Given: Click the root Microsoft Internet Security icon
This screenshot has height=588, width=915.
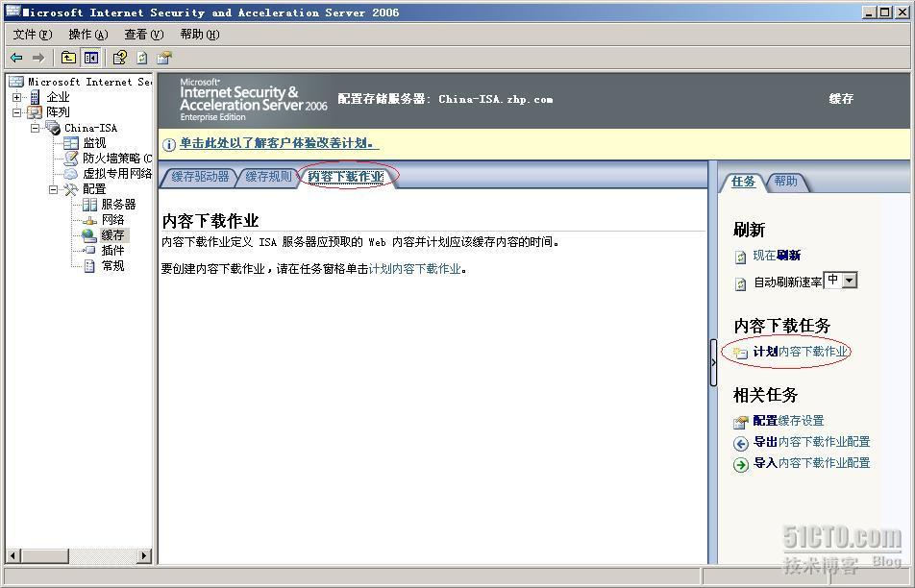Looking at the screenshot, I should [x=16, y=81].
